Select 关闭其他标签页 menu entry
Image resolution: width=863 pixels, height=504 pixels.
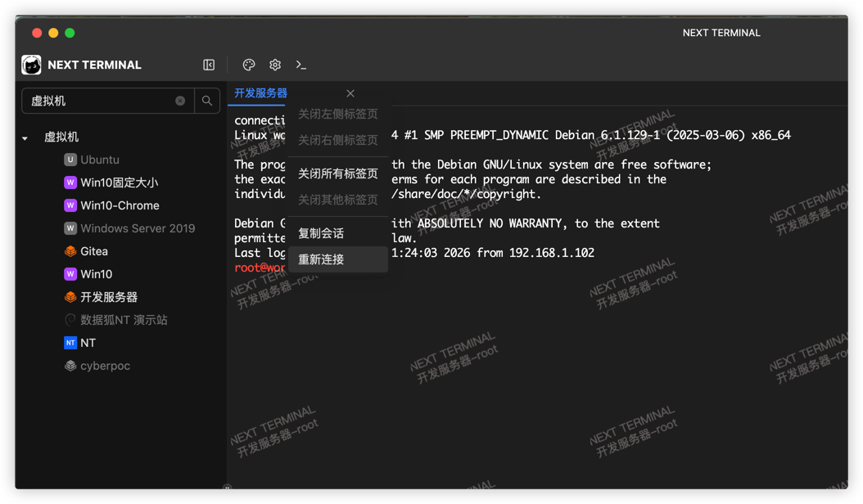point(338,200)
